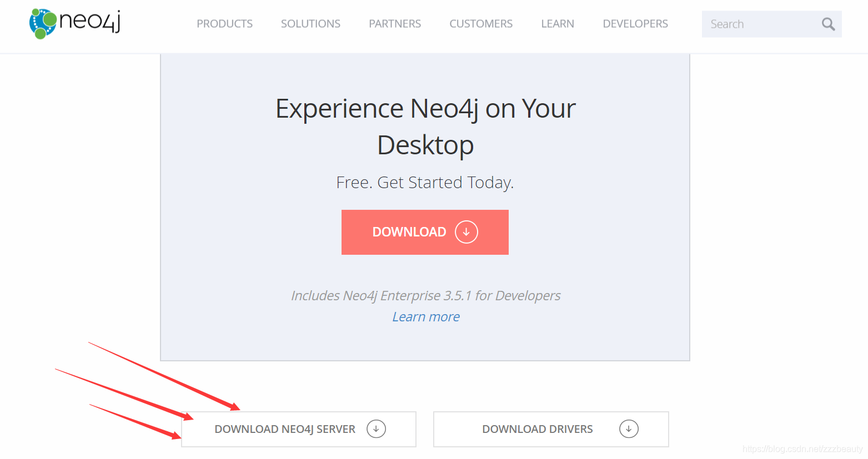The height and width of the screenshot is (459, 868).
Task: Open the Solutions menu
Action: (310, 24)
